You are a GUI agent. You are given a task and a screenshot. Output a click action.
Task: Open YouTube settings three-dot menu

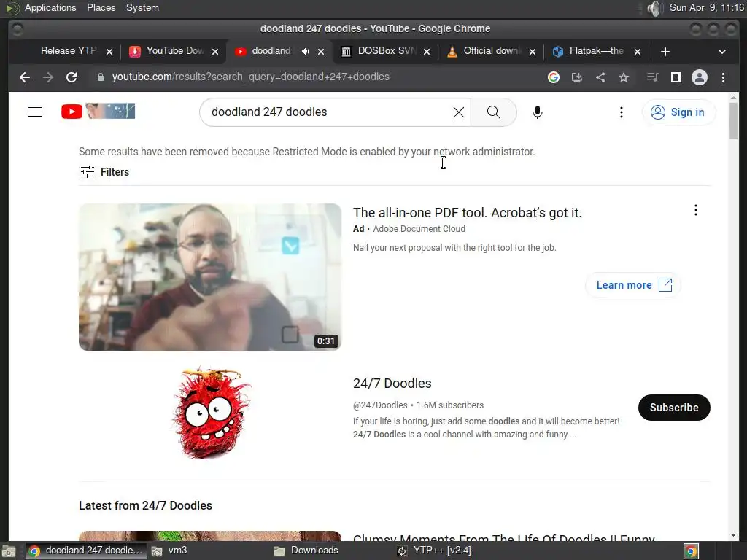pyautogui.click(x=622, y=112)
